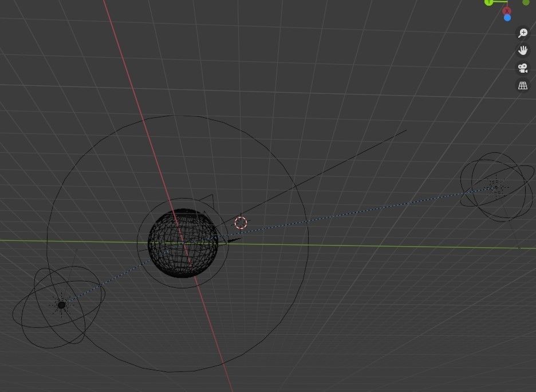Click the dim green negative Y gizmo ball
This screenshot has width=536, height=392.
(526, 2)
